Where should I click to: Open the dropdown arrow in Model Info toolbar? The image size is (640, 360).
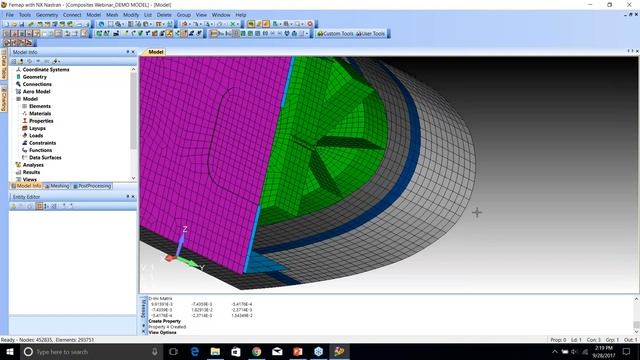(x=60, y=62)
